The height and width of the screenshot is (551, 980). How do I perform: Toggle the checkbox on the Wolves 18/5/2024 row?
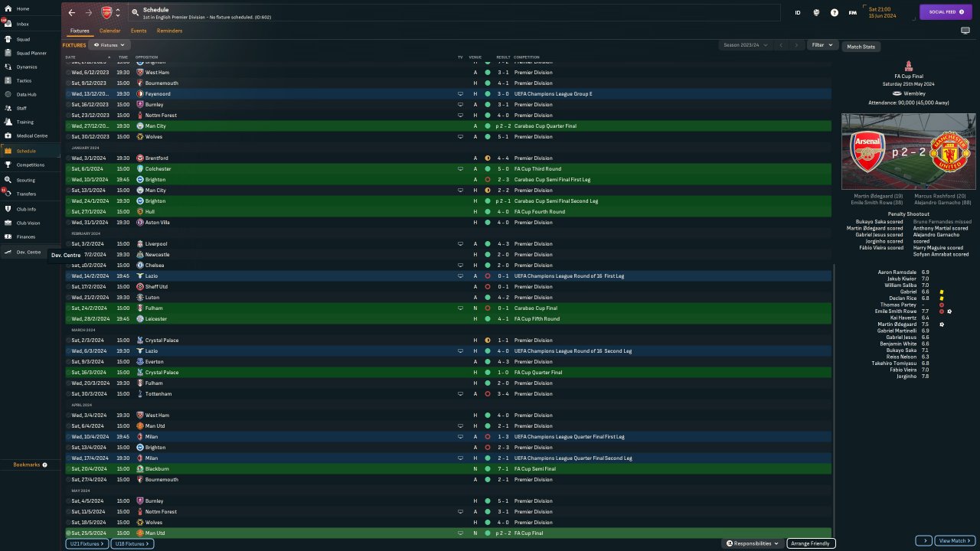tap(68, 523)
